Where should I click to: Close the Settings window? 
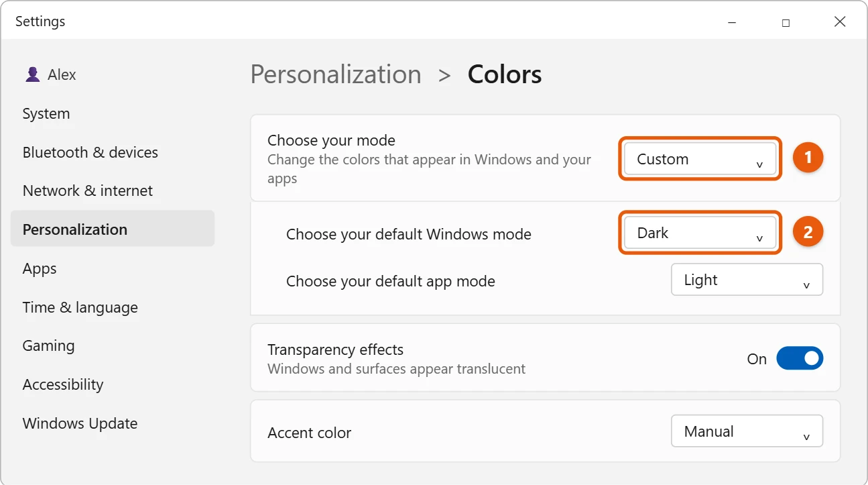point(840,22)
